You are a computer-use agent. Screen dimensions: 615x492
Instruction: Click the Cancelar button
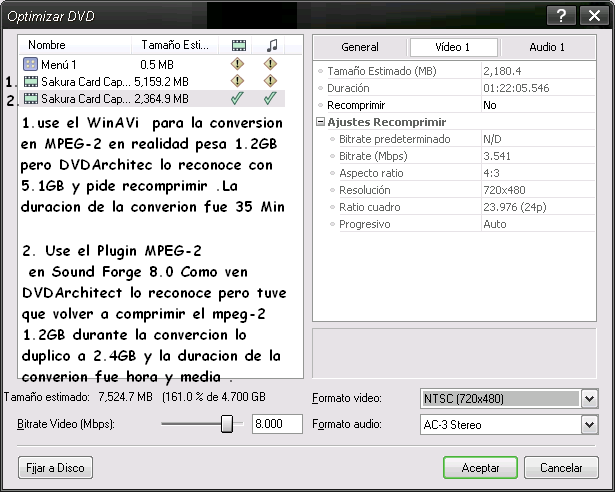561,468
